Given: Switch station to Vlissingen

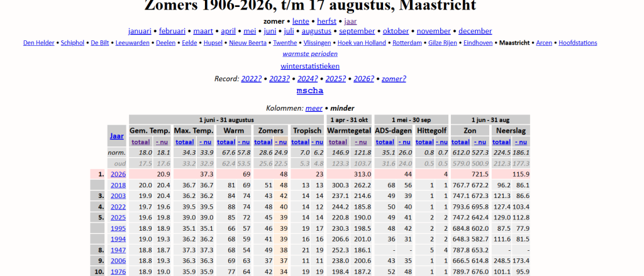Looking at the screenshot, I should point(317,43).
